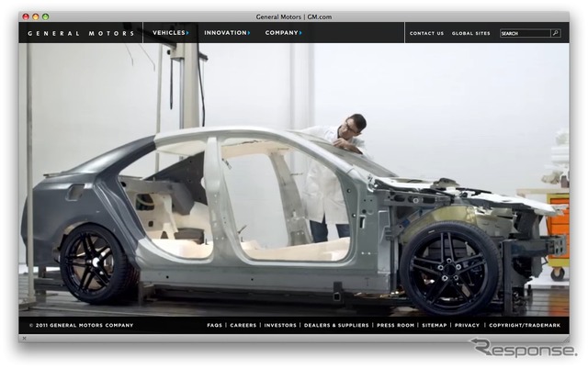Click the red close window button
The height and width of the screenshot is (368, 588).
tap(26, 17)
